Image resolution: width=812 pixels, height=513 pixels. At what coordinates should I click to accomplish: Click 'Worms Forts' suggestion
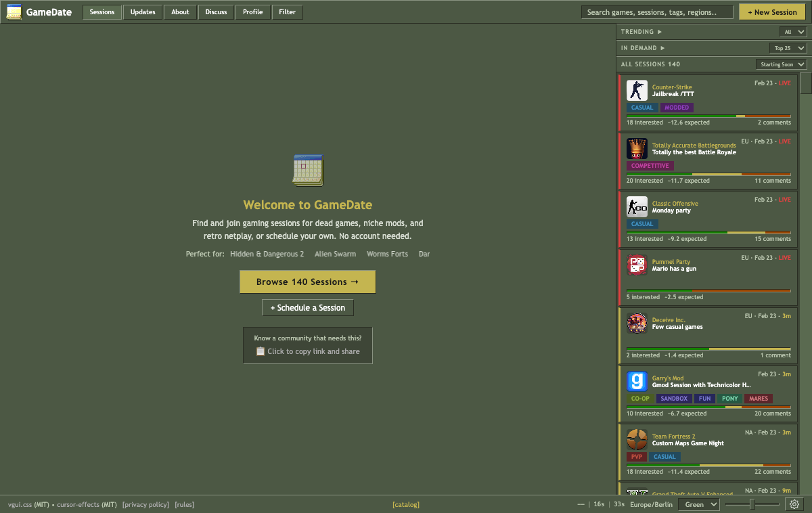point(387,254)
